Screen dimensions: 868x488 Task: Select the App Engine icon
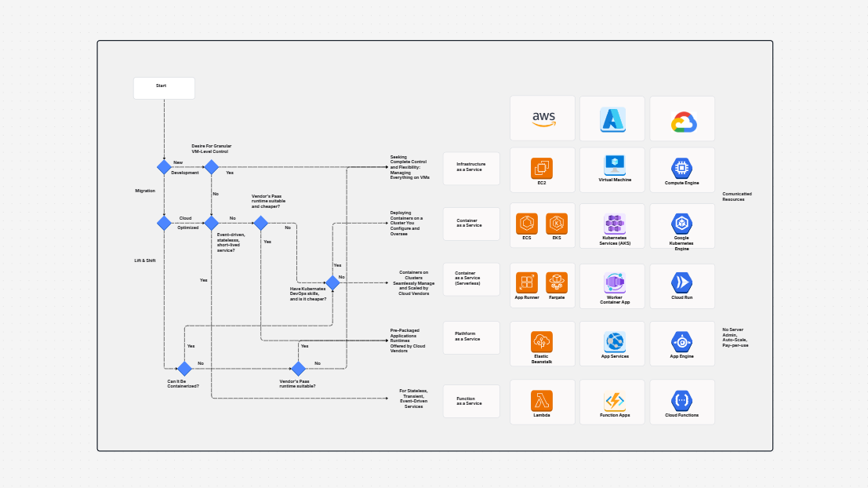pyautogui.click(x=681, y=342)
